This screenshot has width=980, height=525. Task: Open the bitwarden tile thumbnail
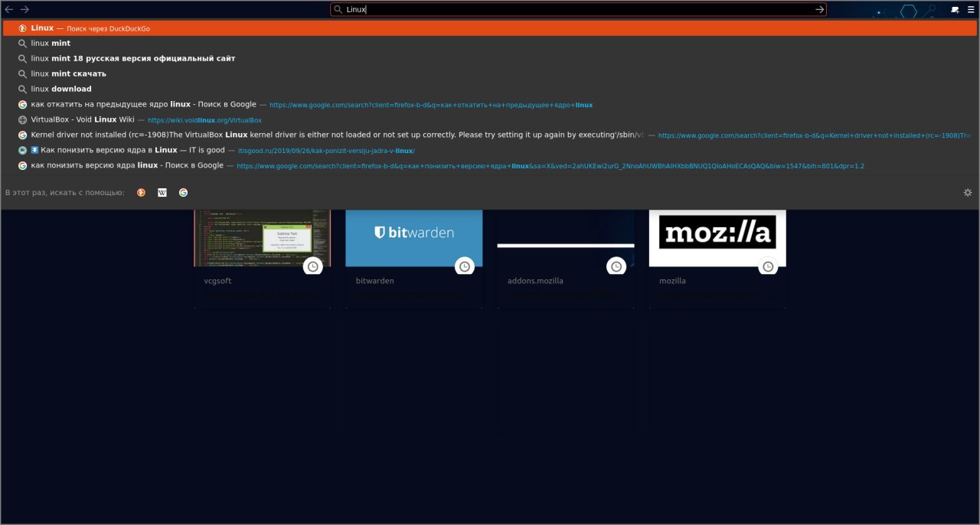click(x=414, y=238)
